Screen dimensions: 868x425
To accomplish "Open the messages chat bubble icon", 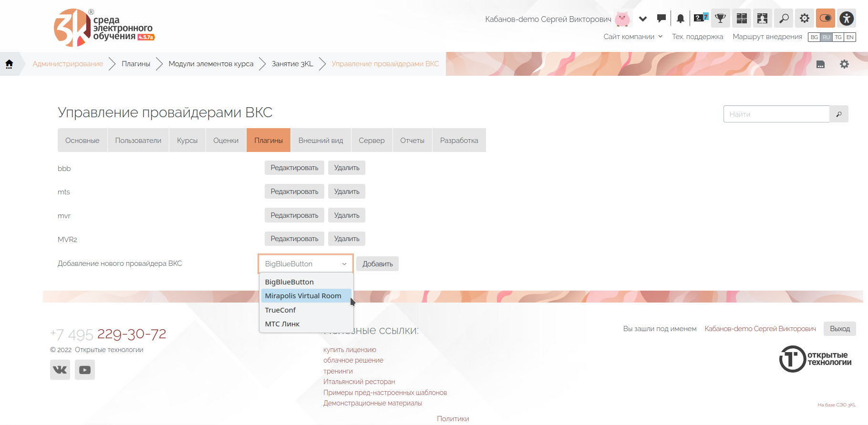I will click(661, 19).
